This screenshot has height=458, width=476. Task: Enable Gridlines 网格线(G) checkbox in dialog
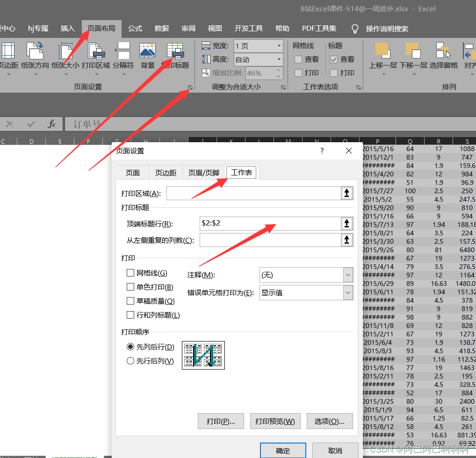(x=130, y=273)
